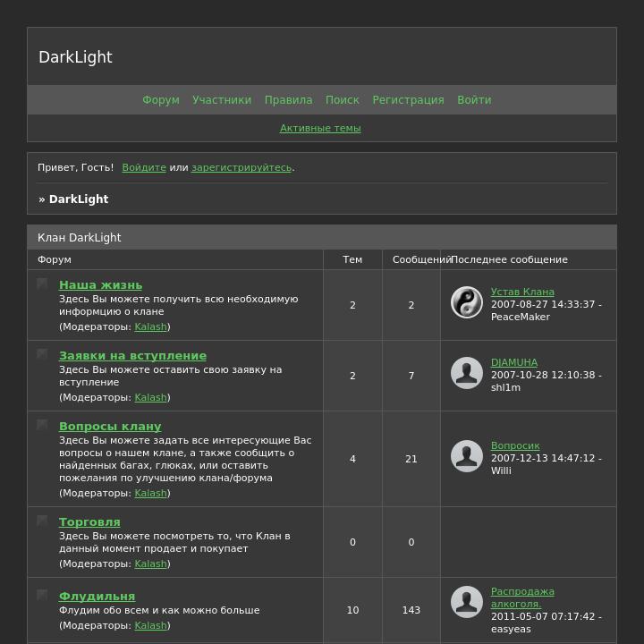
Task: Click the status icon beside Торговля
Action: click(x=42, y=521)
